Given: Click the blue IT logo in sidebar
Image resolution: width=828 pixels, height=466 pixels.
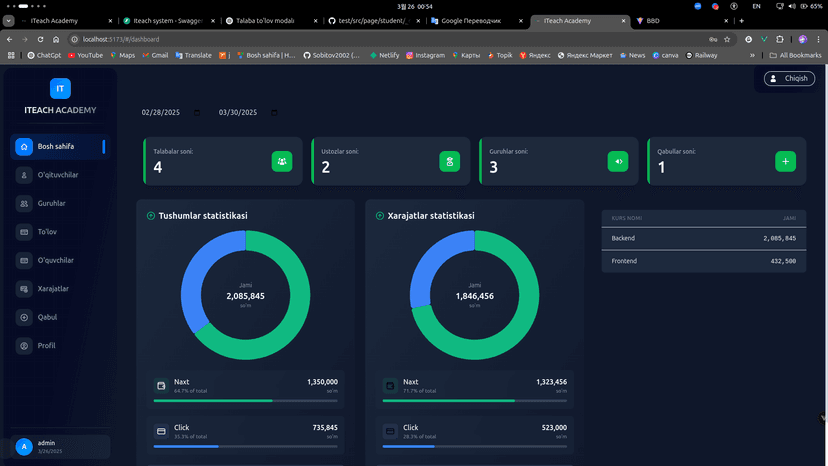Looking at the screenshot, I should point(60,89).
